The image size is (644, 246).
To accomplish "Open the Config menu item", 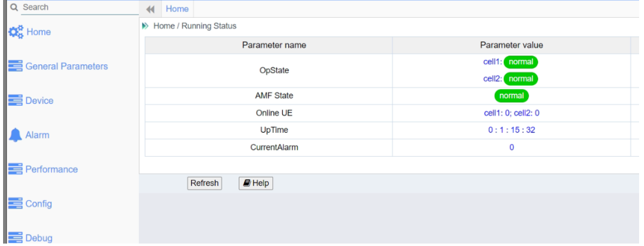I will [x=38, y=204].
